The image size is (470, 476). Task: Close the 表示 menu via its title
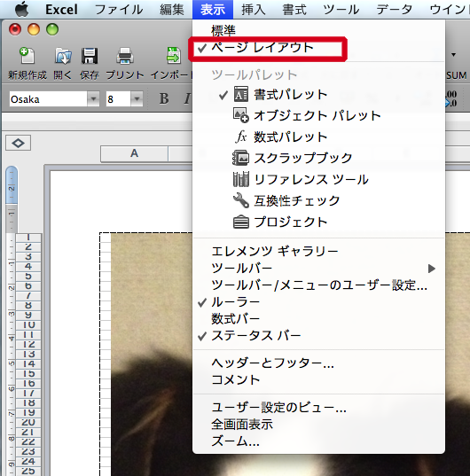tap(213, 10)
